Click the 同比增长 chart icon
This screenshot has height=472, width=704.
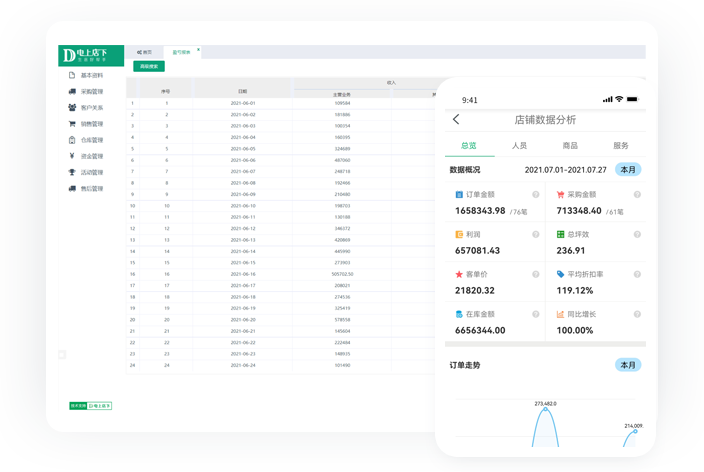[560, 314]
